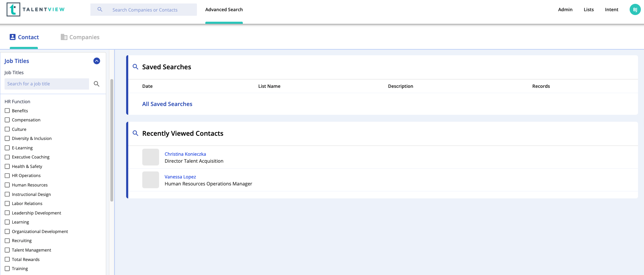Open the Advanced Search tab

(224, 9)
